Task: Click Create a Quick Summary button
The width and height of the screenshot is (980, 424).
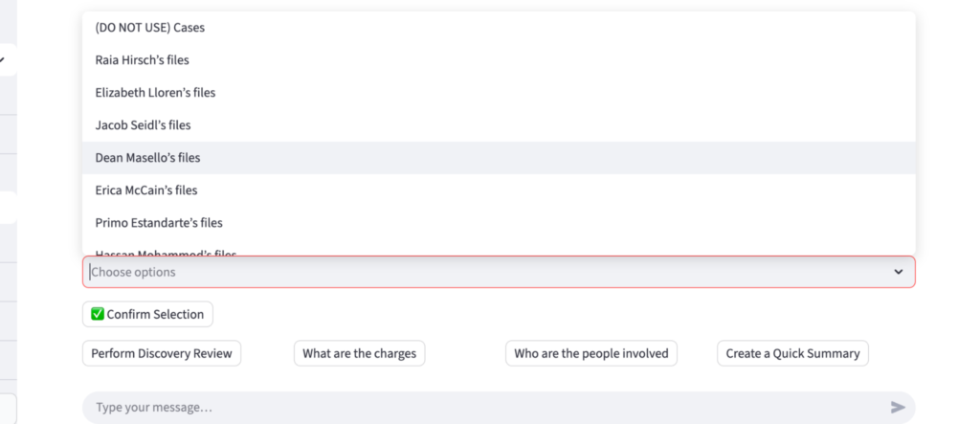Action: pyautogui.click(x=792, y=353)
